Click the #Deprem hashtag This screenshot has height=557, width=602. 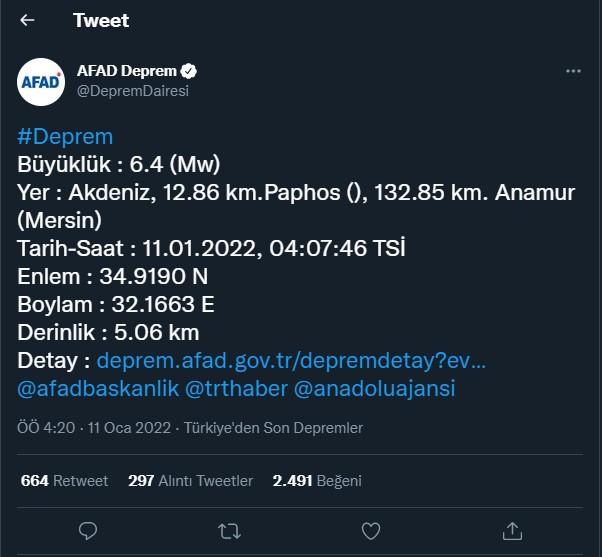[x=65, y=137]
